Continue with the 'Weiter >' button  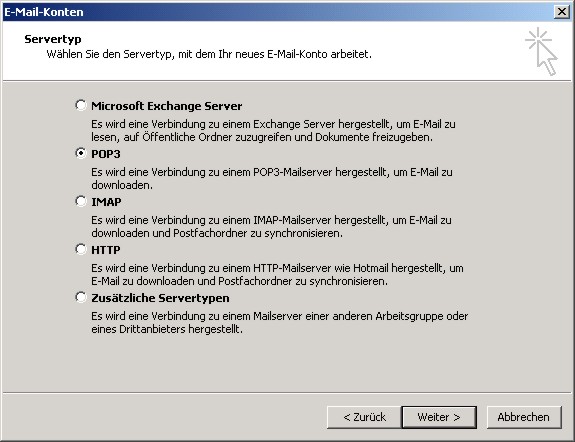click(439, 417)
